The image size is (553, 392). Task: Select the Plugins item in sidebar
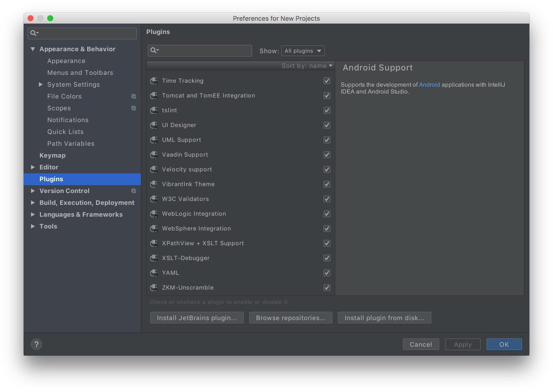[x=82, y=179]
